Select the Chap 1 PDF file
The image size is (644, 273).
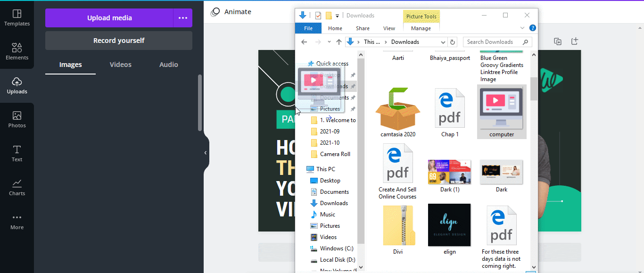[450, 113]
